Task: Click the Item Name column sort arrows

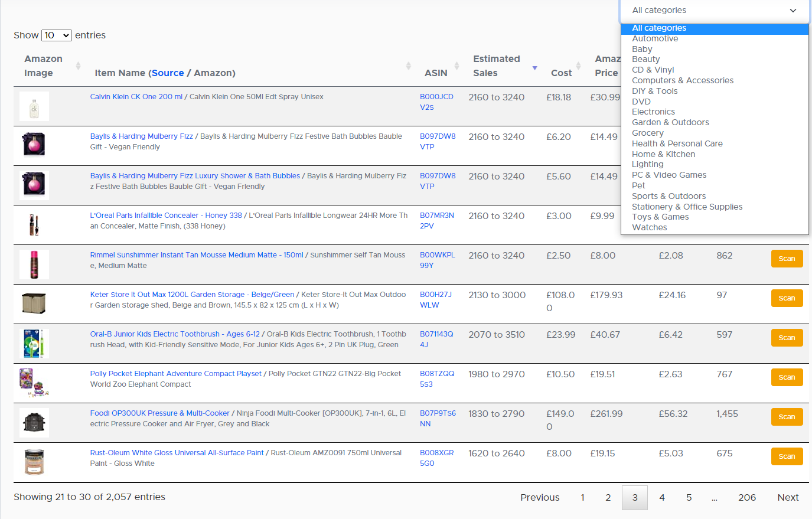Action: 408,66
